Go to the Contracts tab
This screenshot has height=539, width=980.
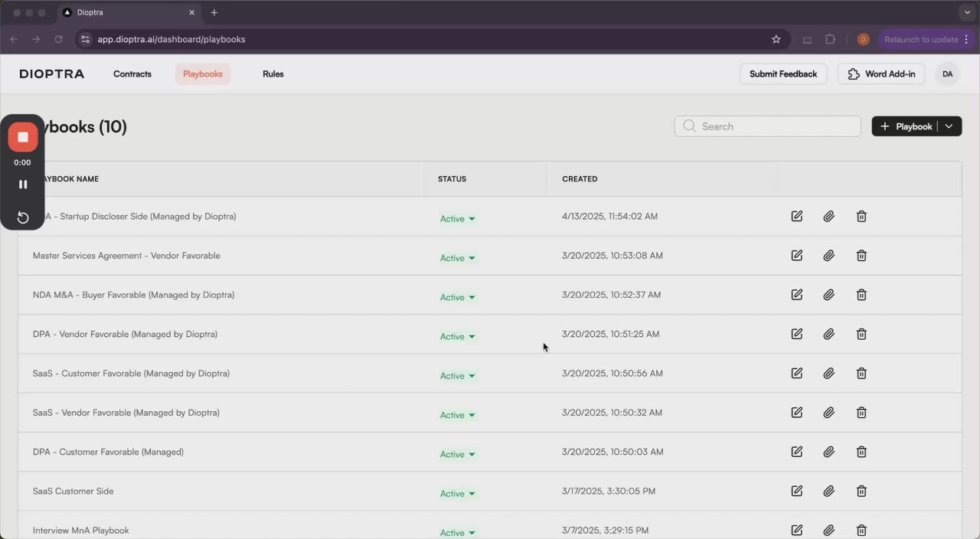[x=132, y=74]
